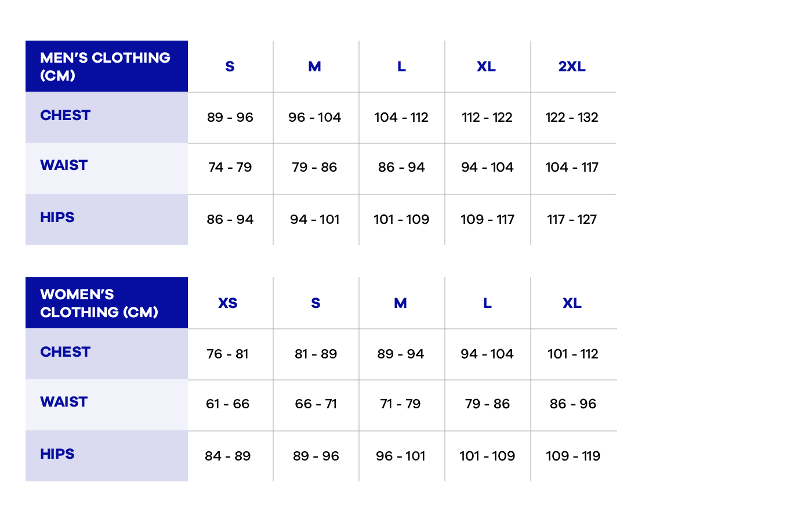812x522 pixels.
Task: Select the men's waist value 104 - 117
Action: (572, 167)
